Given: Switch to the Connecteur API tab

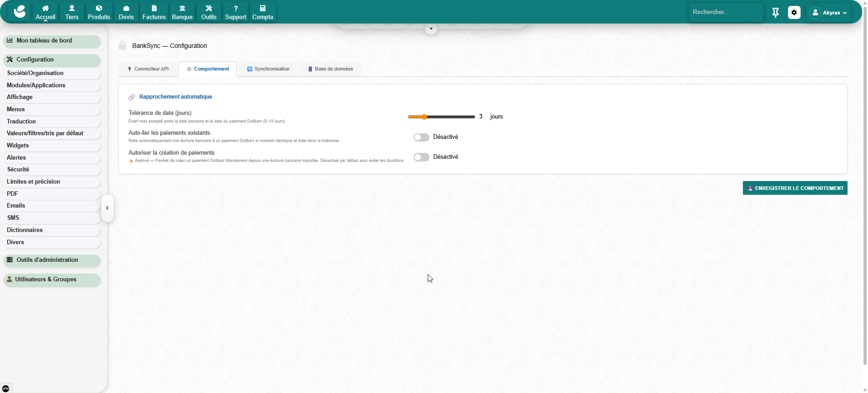Looking at the screenshot, I should coord(148,69).
